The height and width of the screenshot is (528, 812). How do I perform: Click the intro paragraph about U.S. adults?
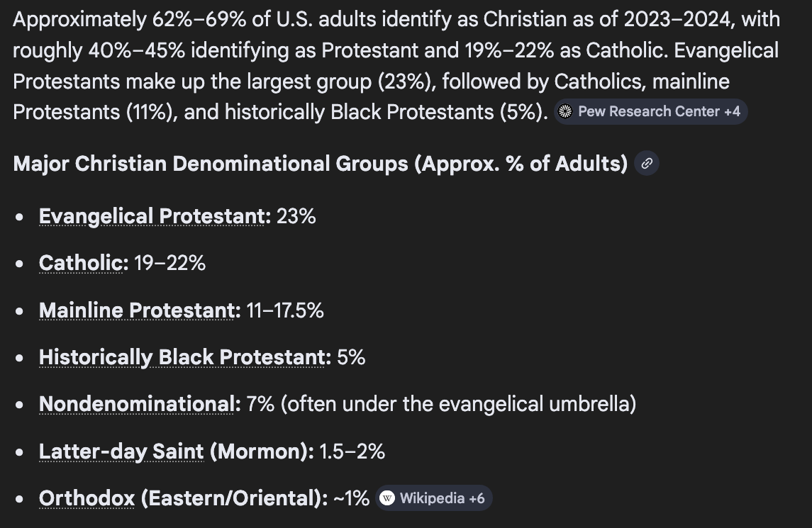tap(396, 66)
